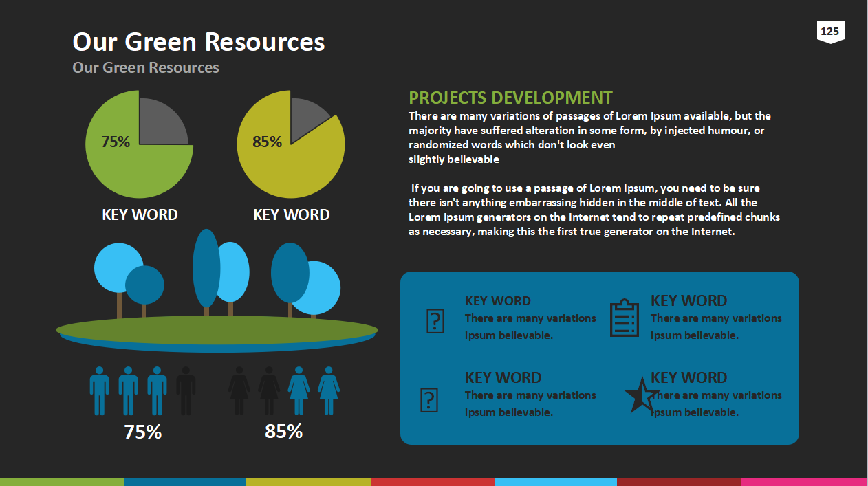Click the KEY WORD label under olive pie
Image resolution: width=868 pixels, height=486 pixels.
(292, 214)
